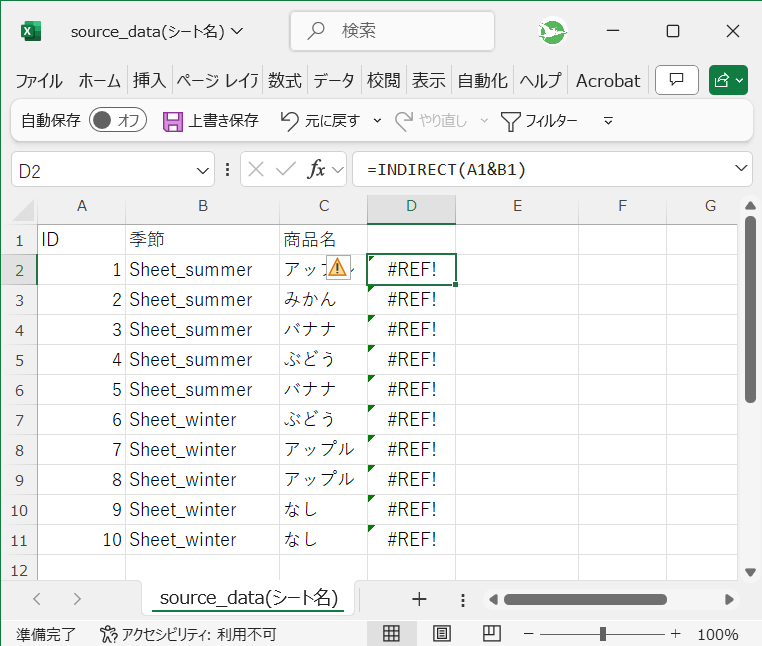The width and height of the screenshot is (762, 646).
Task: Open the ファイル menu tab
Action: pos(39,81)
